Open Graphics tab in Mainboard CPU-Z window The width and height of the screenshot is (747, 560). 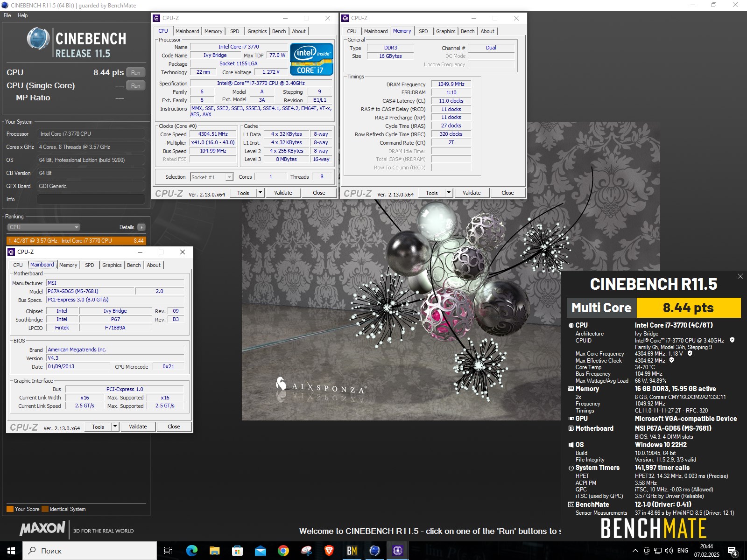112,265
